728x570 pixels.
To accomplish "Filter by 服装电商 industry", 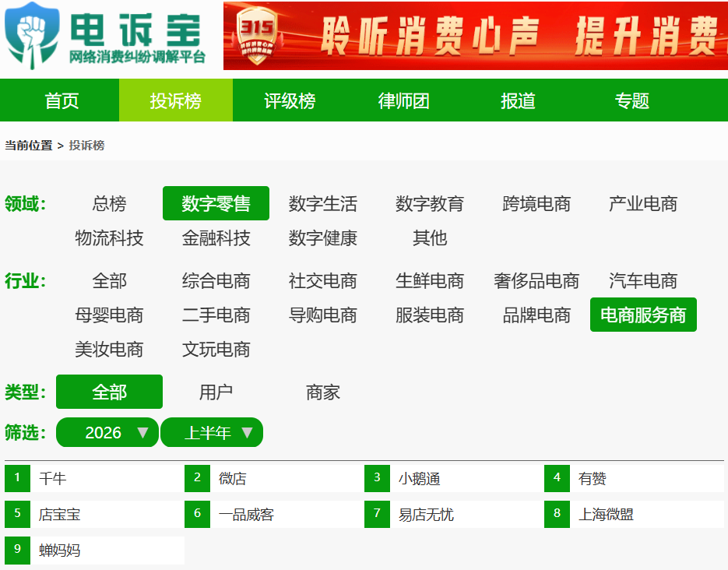I will point(430,315).
